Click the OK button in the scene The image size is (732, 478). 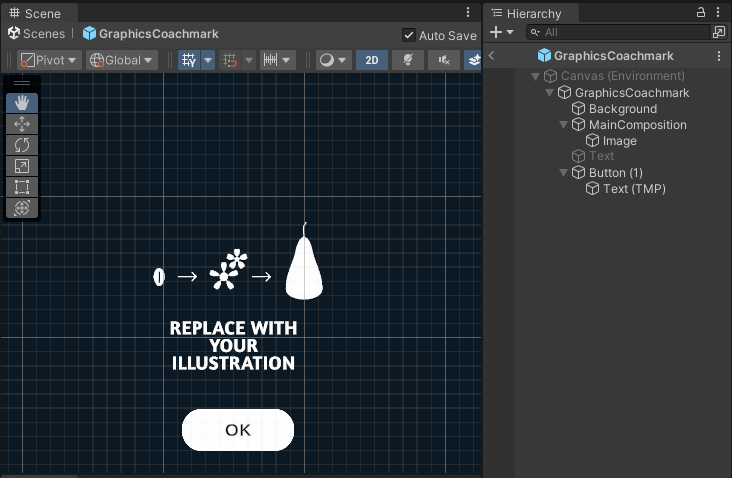(238, 430)
